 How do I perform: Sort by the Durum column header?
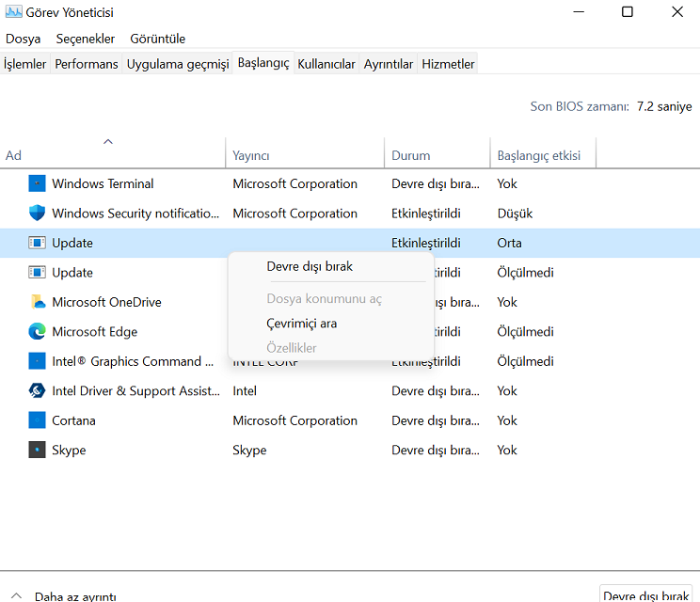click(437, 152)
